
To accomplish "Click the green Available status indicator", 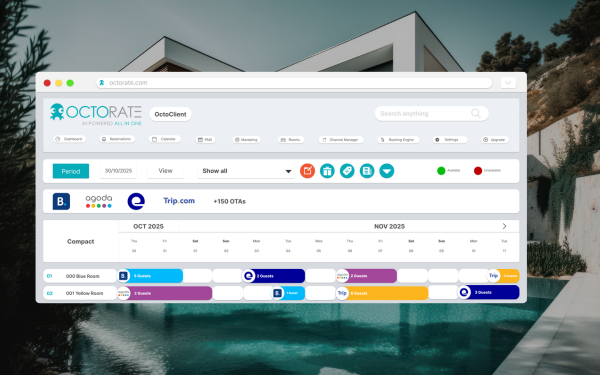I will tap(441, 171).
